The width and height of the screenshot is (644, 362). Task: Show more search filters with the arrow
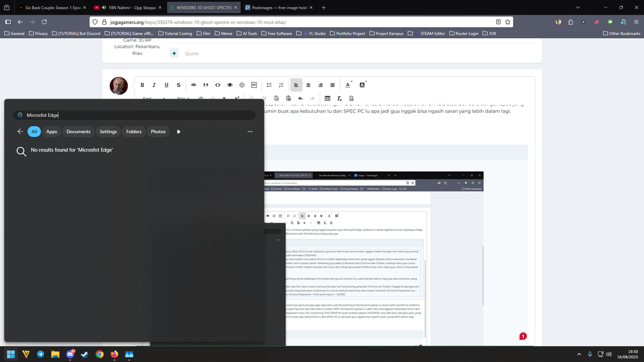[x=179, y=132]
